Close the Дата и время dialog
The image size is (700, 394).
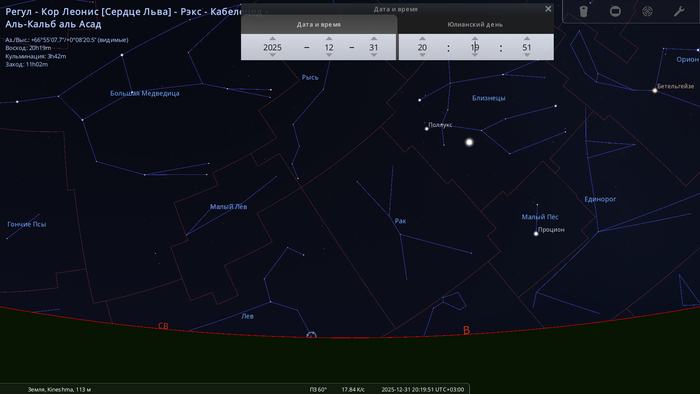548,9
